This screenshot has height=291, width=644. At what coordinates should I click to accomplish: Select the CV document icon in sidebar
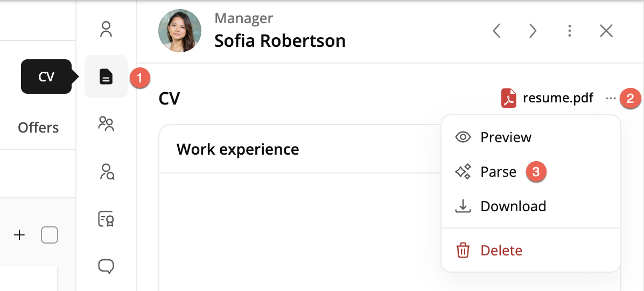(x=106, y=77)
